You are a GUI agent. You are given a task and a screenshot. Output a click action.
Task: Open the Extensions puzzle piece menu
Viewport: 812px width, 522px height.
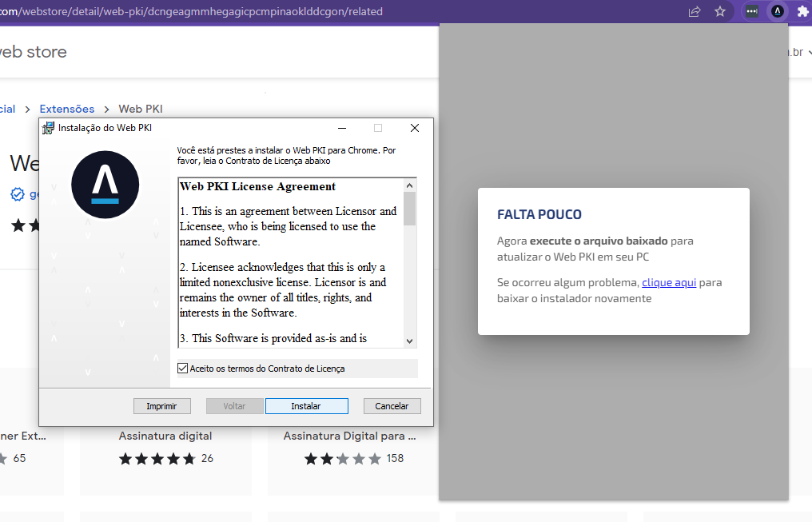pos(802,11)
